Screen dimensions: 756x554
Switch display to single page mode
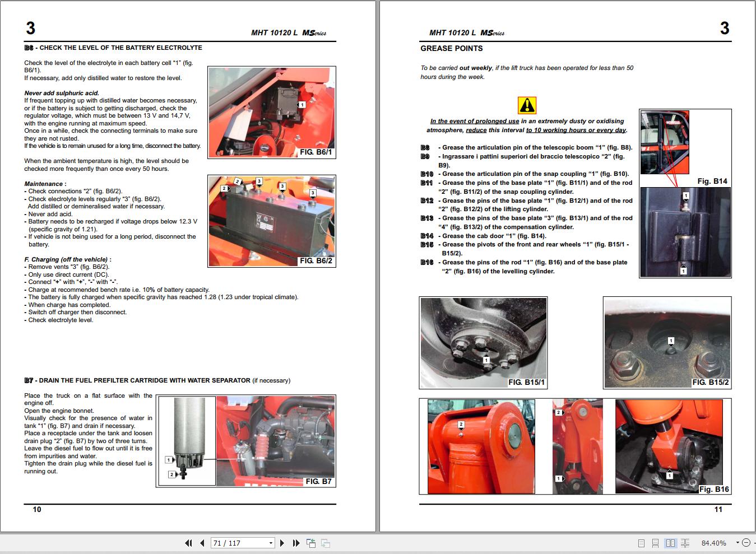click(x=642, y=543)
